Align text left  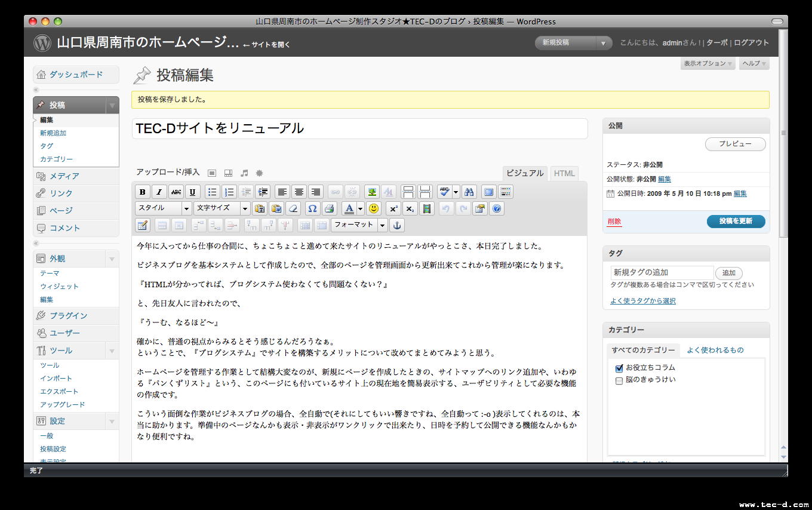(282, 192)
